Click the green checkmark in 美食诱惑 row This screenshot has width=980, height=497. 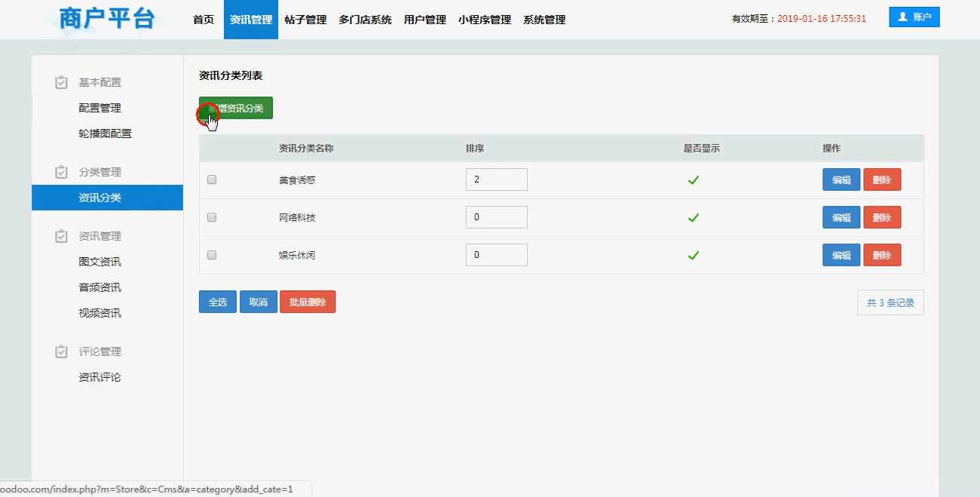pyautogui.click(x=694, y=180)
